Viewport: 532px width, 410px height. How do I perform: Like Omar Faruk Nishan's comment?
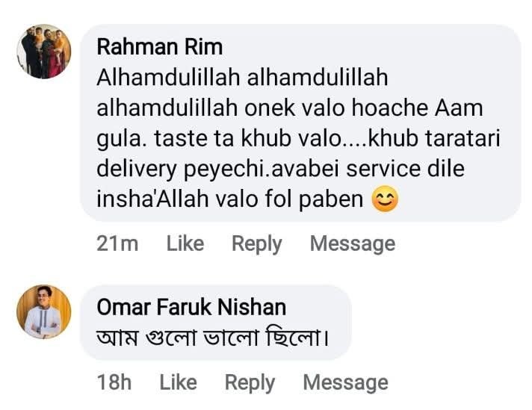179,382
